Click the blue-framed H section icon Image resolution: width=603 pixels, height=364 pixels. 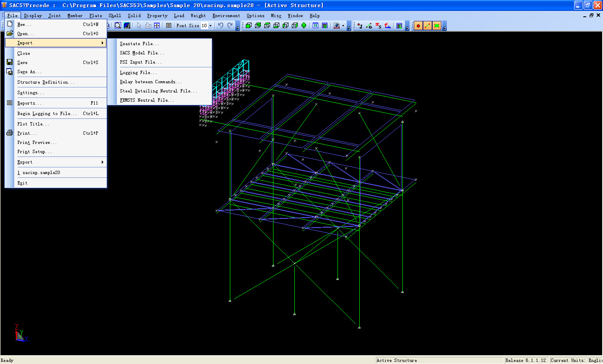[315, 26]
